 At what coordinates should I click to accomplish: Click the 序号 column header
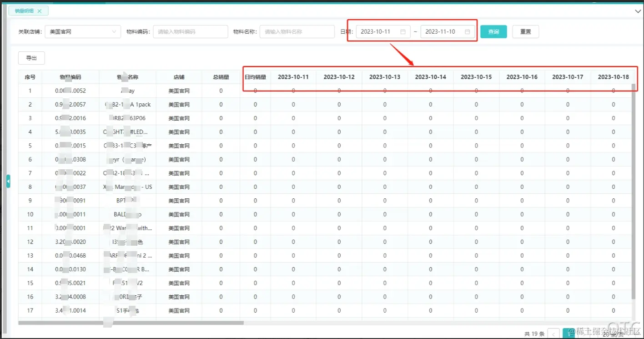coord(30,77)
